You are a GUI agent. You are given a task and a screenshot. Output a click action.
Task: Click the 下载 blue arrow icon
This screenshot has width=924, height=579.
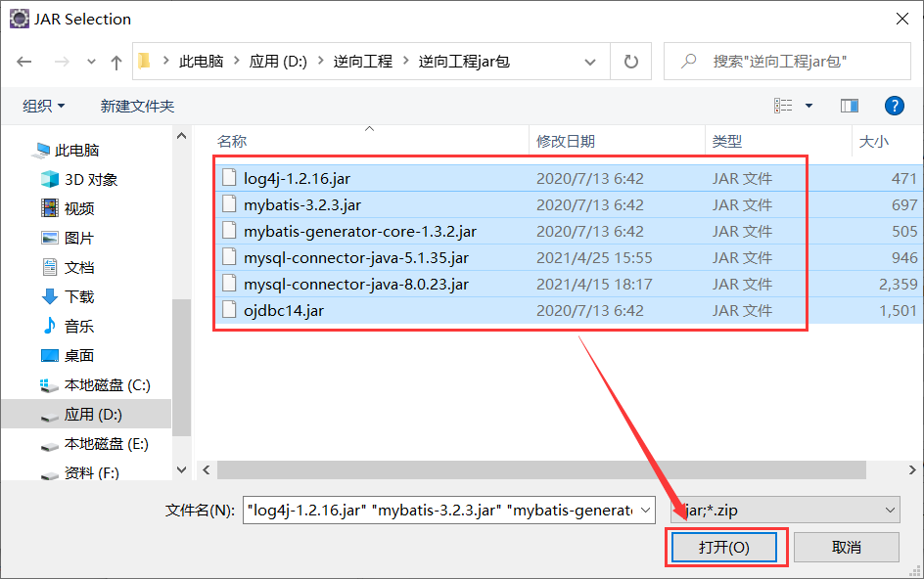pos(50,296)
